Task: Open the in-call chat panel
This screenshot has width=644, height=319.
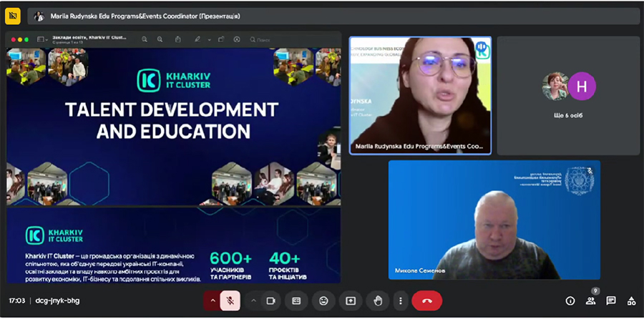Action: click(611, 301)
